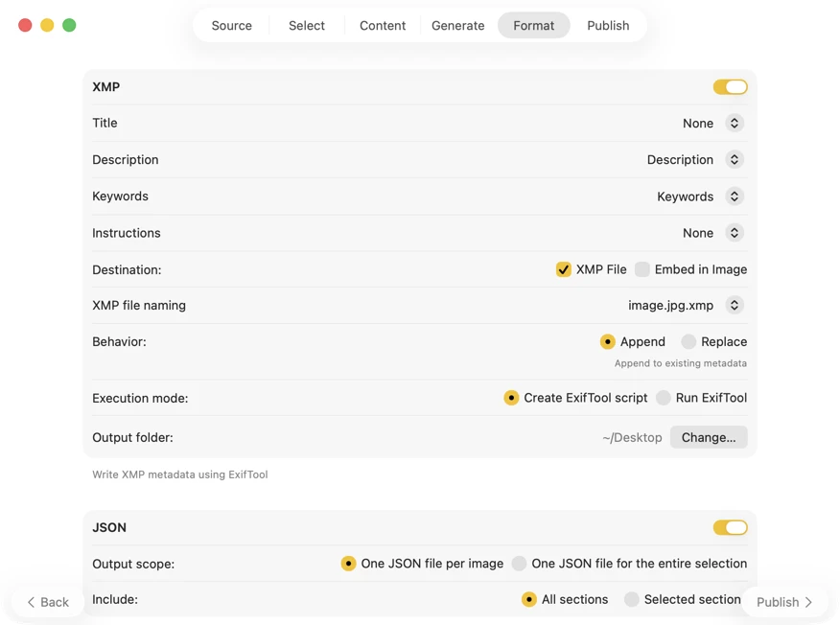Choose the Run ExifTool execution mode
Screen dimensions: 840x625
pyautogui.click(x=664, y=398)
